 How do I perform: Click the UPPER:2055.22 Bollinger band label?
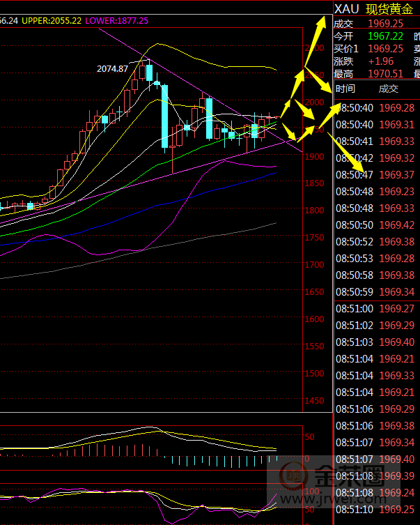[51, 21]
